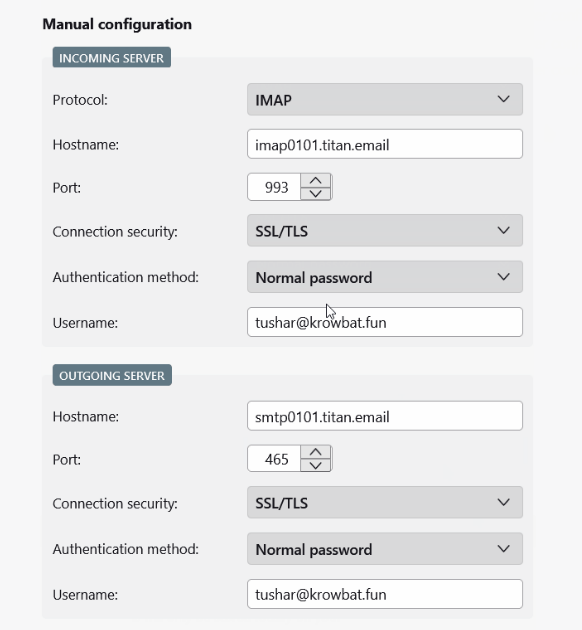This screenshot has height=630, width=582.
Task: Open incoming Authentication method dropdown
Action: tap(385, 277)
